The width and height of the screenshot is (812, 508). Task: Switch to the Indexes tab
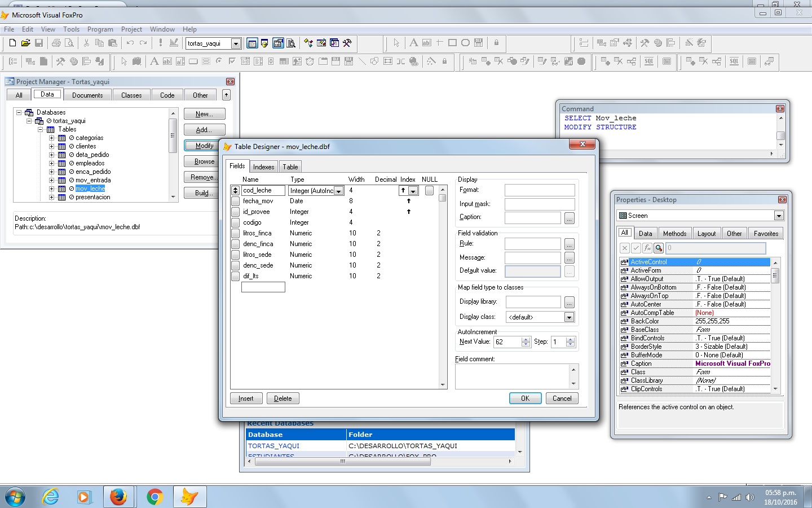click(x=263, y=167)
